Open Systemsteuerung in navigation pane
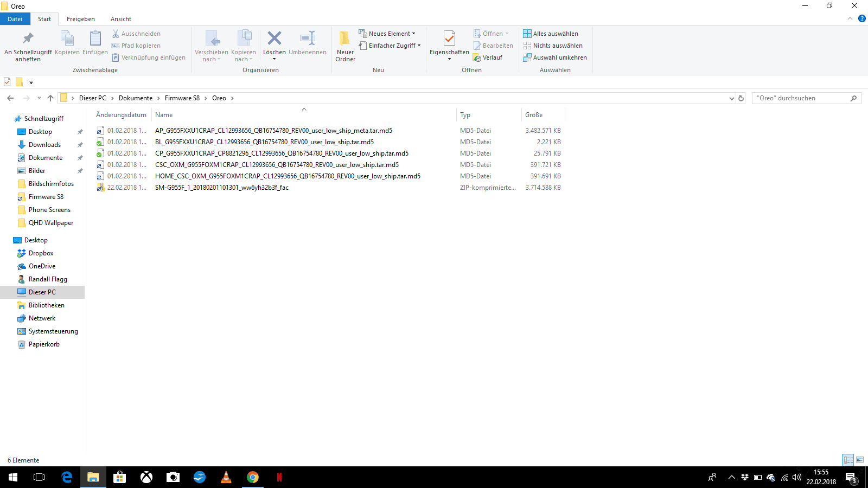The width and height of the screenshot is (868, 488). [x=53, y=331]
